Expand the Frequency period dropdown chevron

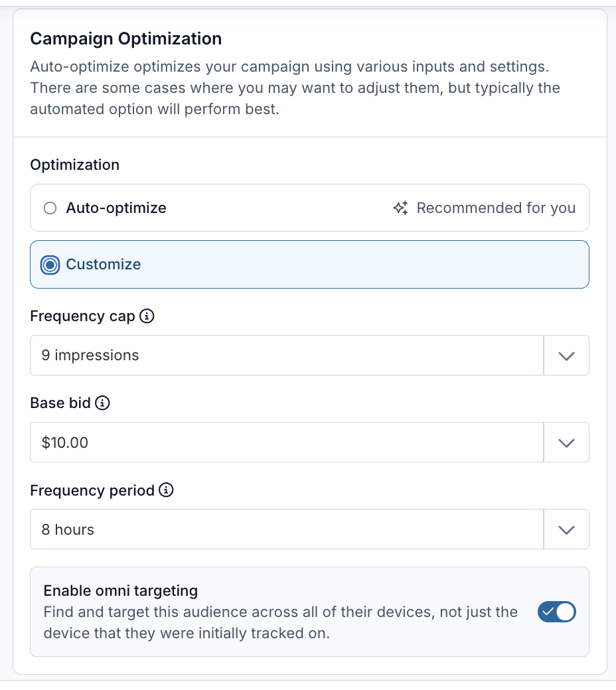coord(566,529)
